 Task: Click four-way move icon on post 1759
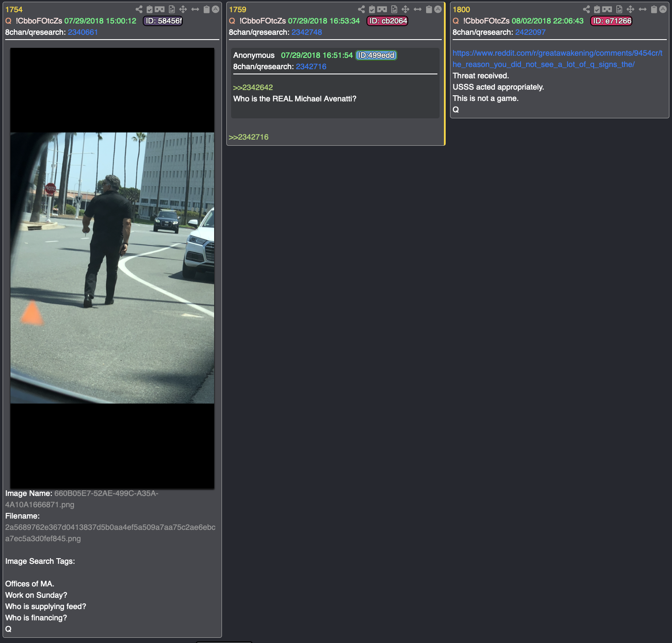click(x=406, y=9)
